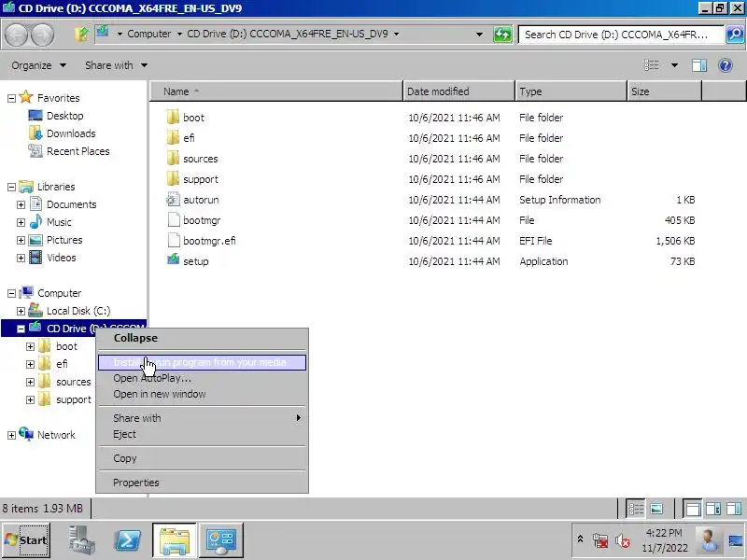Expand the sources folder in tree
747x560 pixels.
[x=31, y=382]
